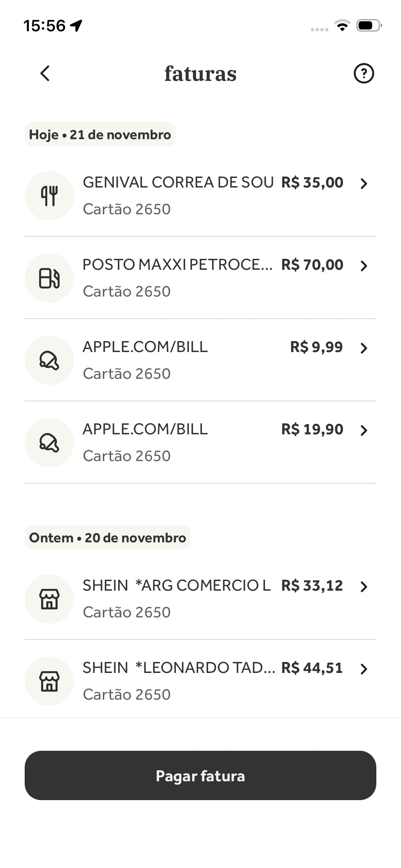Expand the POSTO MAXXI PETROCE chevron
Screen dimensions: 401x868
point(364,266)
